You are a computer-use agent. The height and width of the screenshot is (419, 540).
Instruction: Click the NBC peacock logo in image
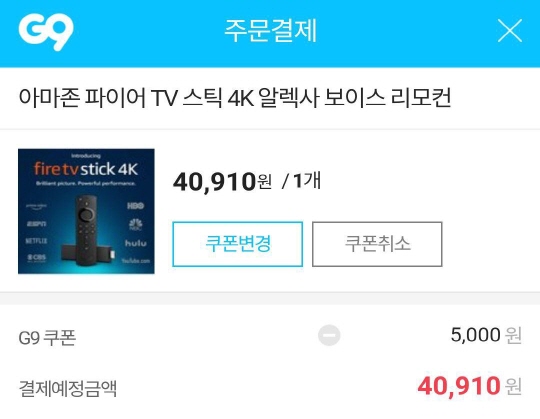(x=135, y=224)
